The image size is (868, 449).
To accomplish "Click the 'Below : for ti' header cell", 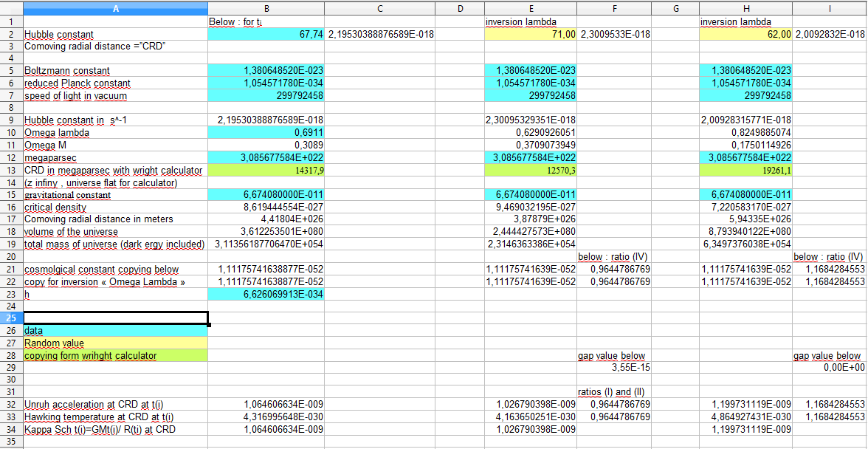I will tap(266, 22).
